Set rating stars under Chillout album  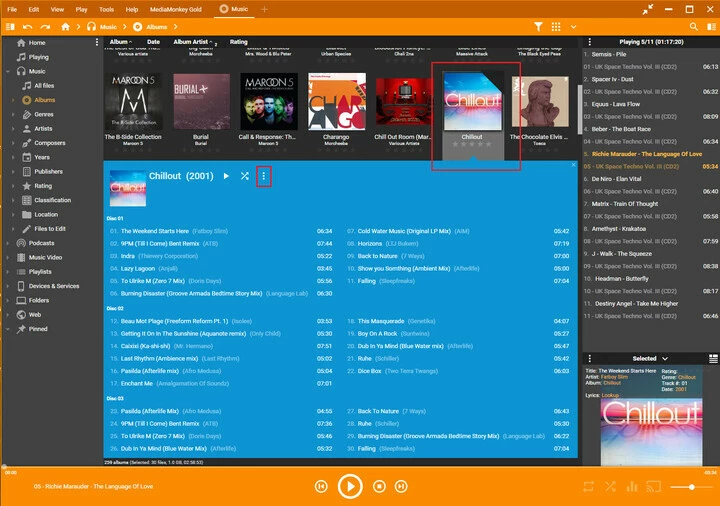(472, 144)
